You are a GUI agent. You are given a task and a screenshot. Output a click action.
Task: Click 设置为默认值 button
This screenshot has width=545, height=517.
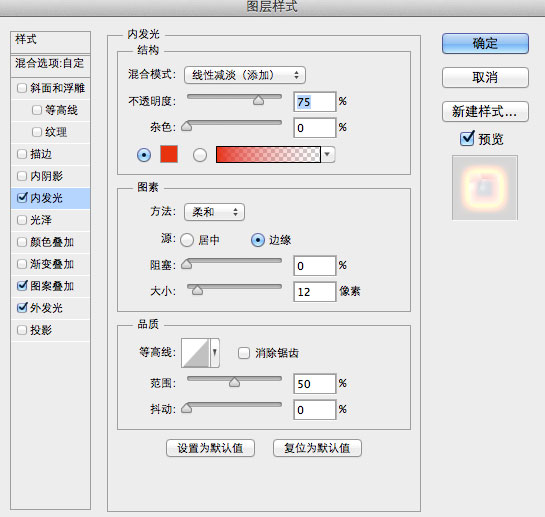tap(210, 448)
